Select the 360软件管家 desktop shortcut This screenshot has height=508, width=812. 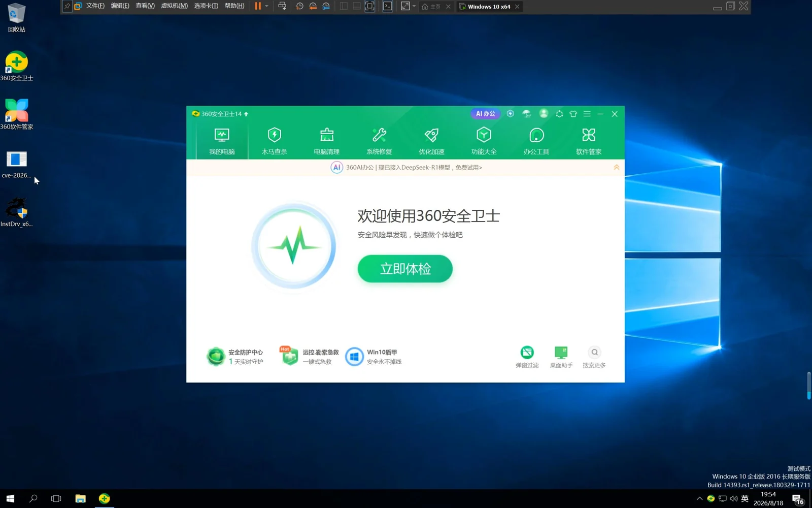pyautogui.click(x=16, y=115)
